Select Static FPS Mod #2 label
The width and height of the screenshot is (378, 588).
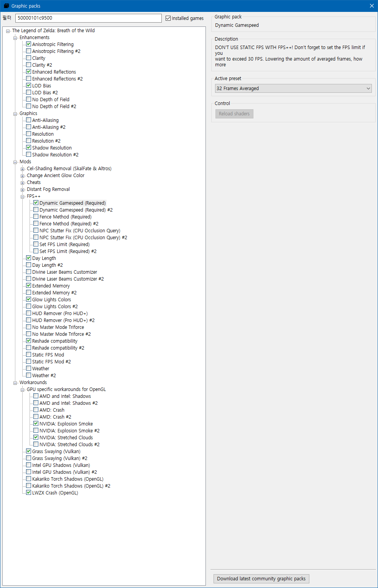coord(51,362)
